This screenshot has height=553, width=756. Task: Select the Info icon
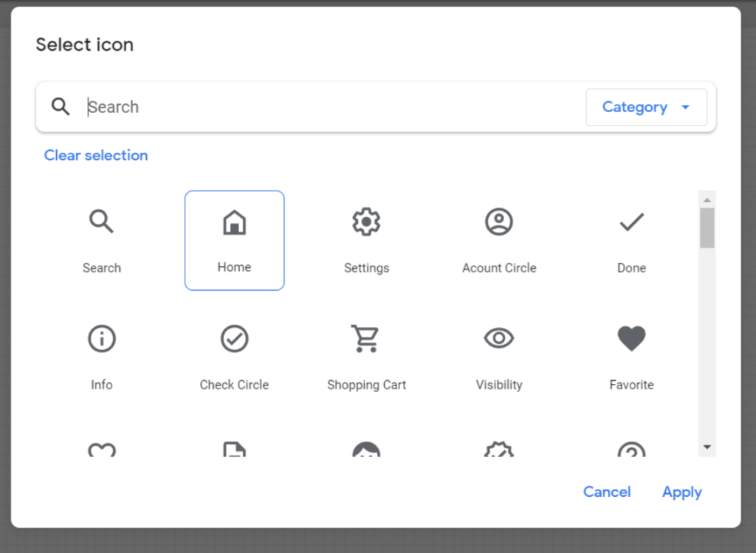point(102,357)
